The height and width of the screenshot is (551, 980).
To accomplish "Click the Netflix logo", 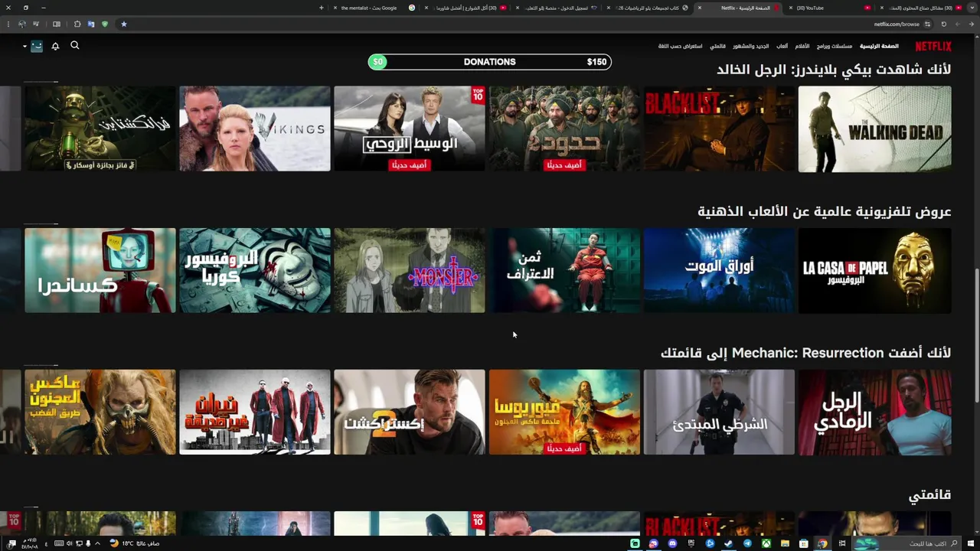I will [x=933, y=46].
